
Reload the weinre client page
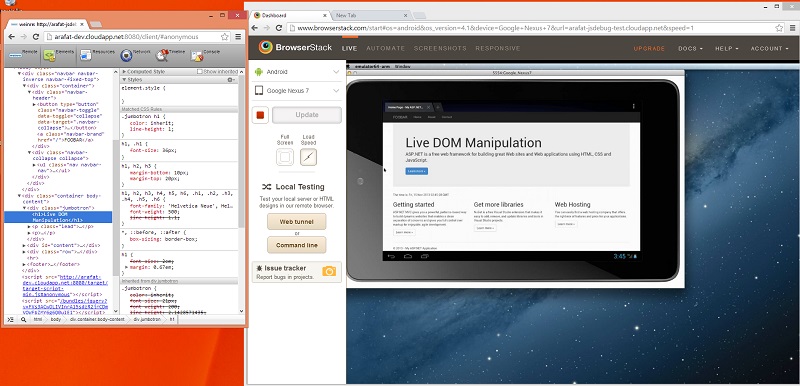(x=36, y=37)
